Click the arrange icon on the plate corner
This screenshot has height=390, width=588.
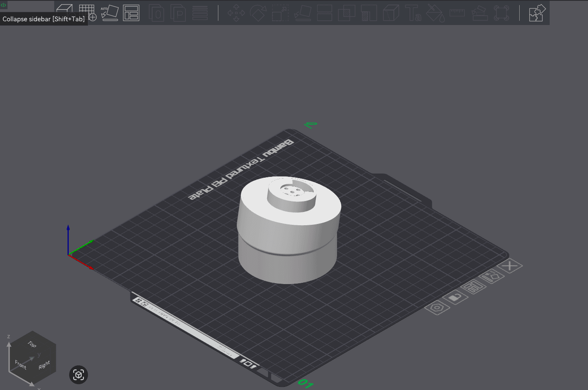point(473,287)
